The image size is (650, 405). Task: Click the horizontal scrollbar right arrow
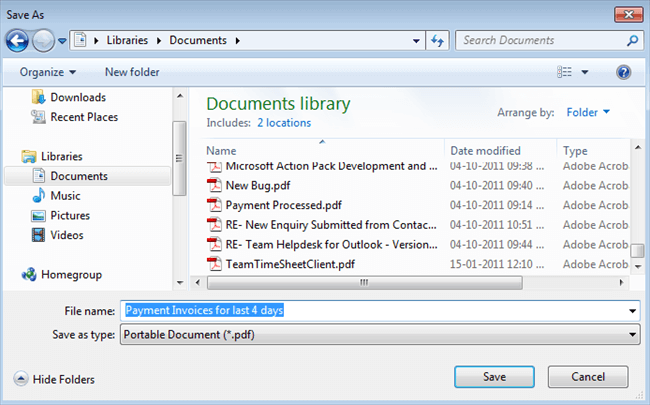tap(621, 283)
